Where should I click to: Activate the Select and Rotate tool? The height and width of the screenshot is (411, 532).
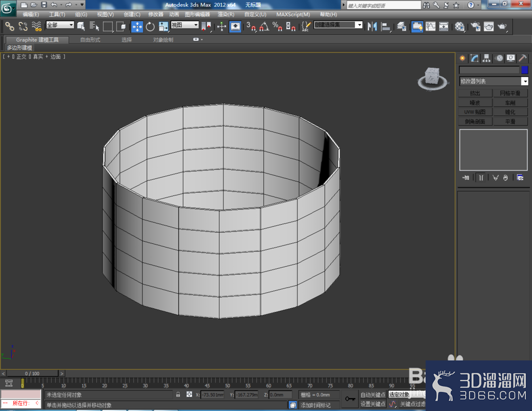coord(150,26)
